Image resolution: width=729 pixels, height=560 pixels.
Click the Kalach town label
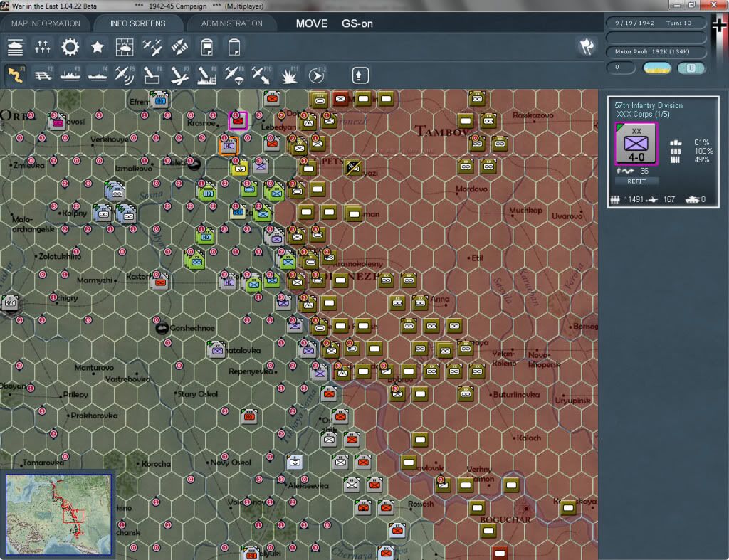point(529,438)
